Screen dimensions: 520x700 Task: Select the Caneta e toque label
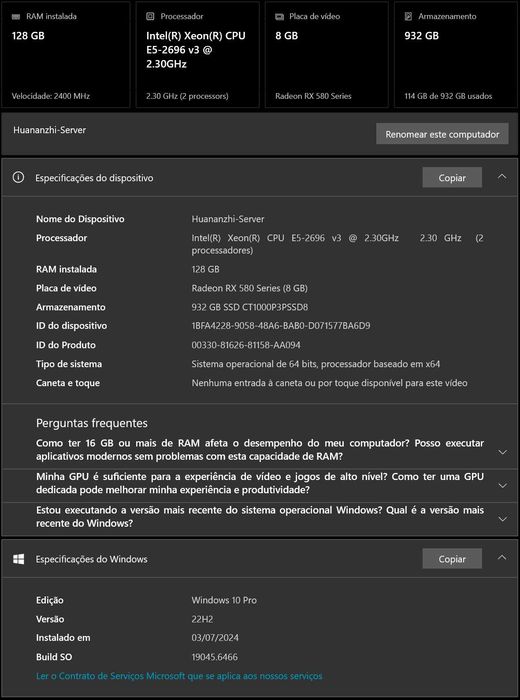[68, 383]
